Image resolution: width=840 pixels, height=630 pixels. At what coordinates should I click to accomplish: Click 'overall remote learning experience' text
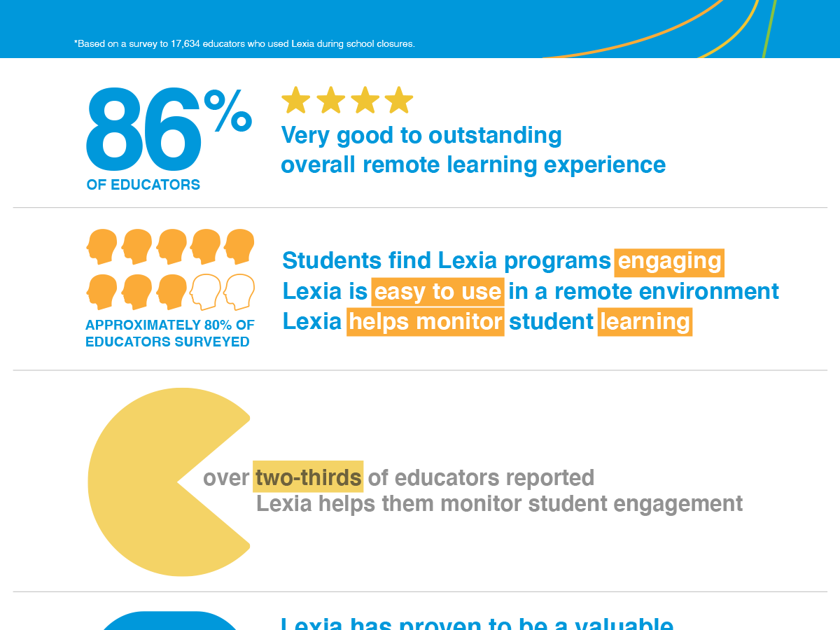pos(473,165)
